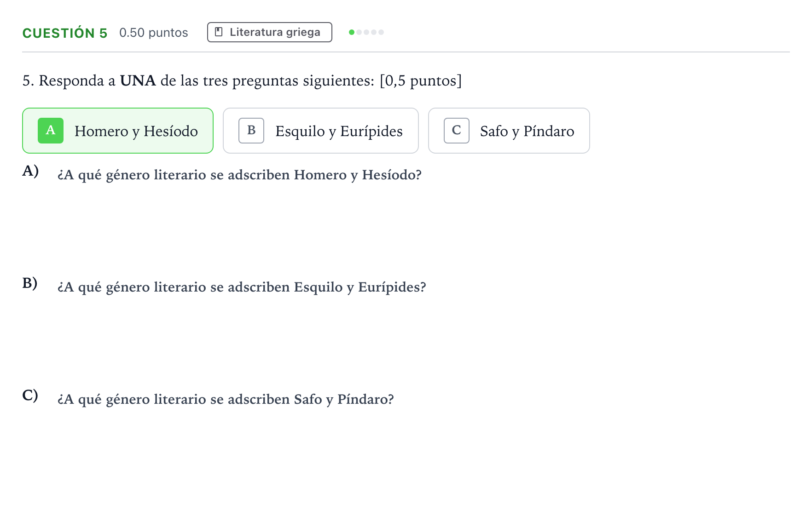This screenshot has width=812, height=505.
Task: Click the C) label beside third question
Action: (x=30, y=395)
